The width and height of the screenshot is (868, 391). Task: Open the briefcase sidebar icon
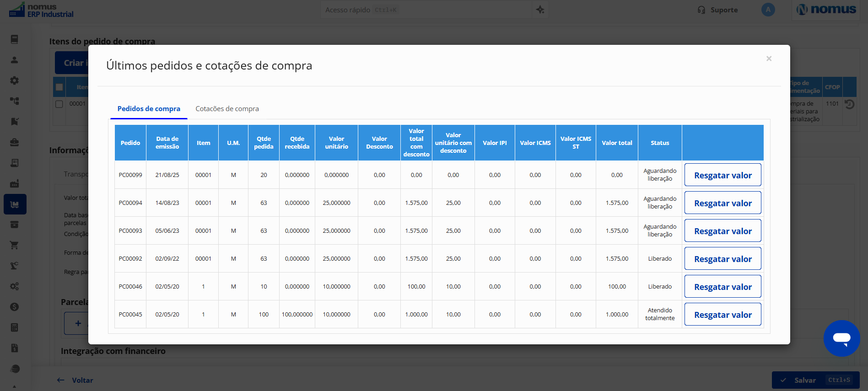pos(15,142)
